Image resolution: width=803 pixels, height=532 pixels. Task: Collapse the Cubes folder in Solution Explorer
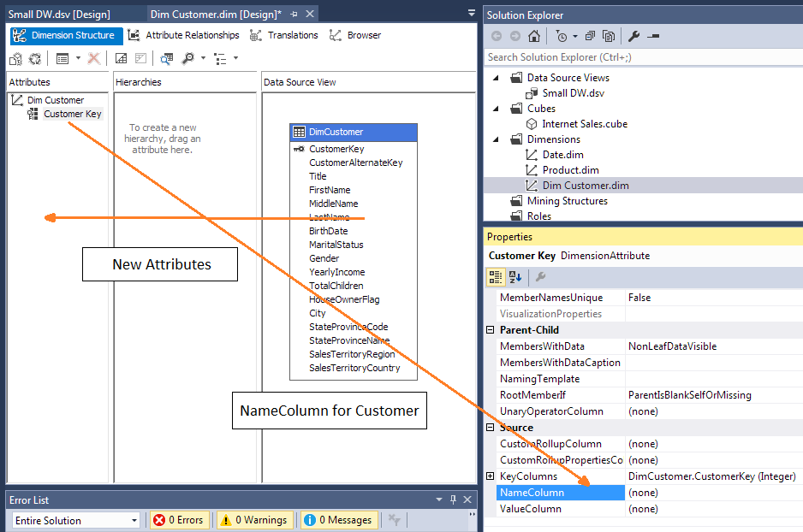pyautogui.click(x=498, y=109)
